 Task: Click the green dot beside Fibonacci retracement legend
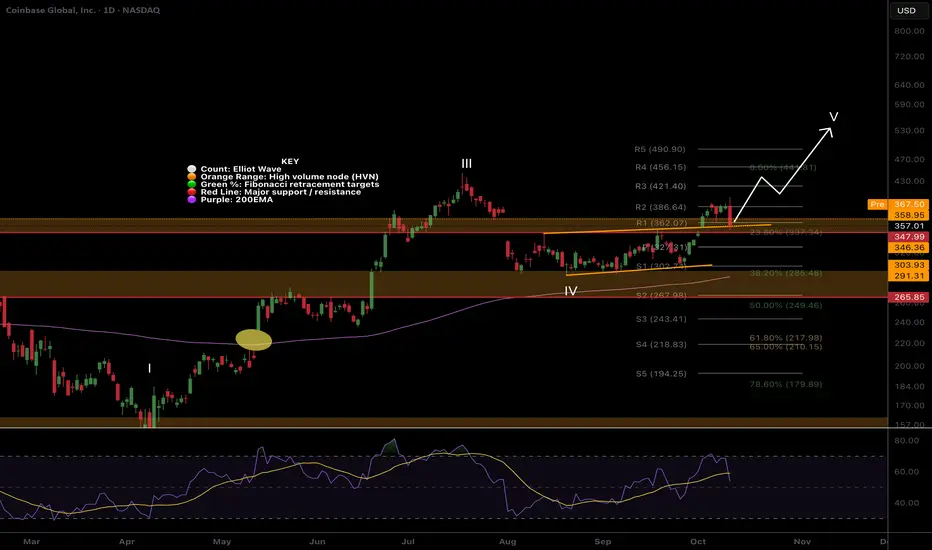(191, 184)
